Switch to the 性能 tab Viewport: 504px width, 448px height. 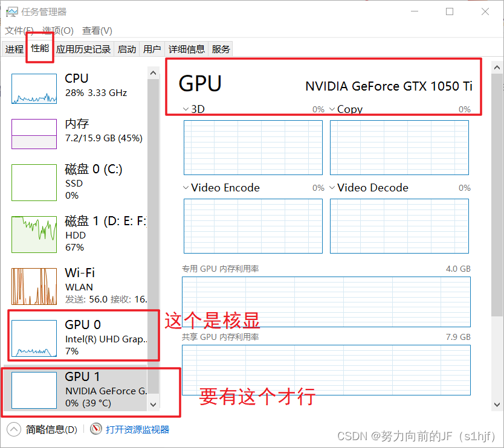click(x=40, y=48)
